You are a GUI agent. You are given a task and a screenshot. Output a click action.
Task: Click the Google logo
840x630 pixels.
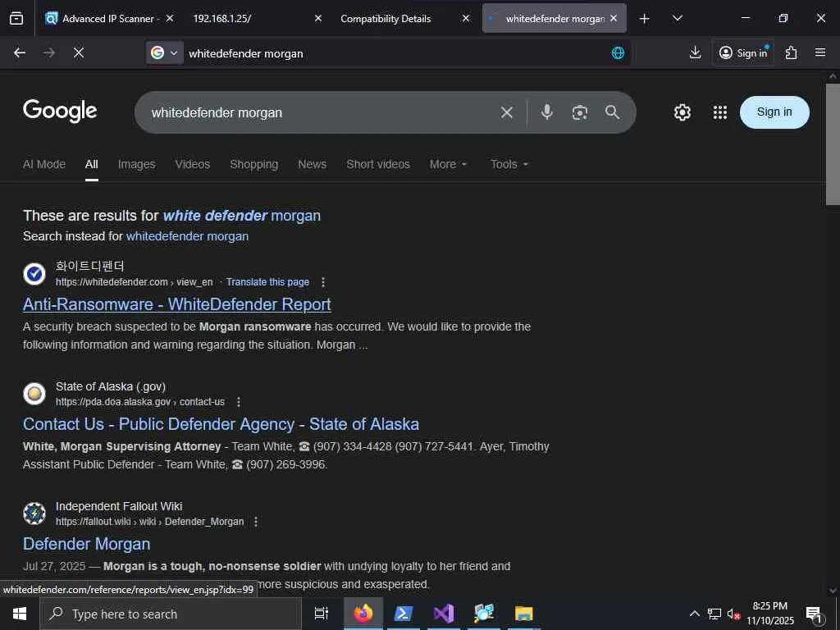pyautogui.click(x=60, y=111)
